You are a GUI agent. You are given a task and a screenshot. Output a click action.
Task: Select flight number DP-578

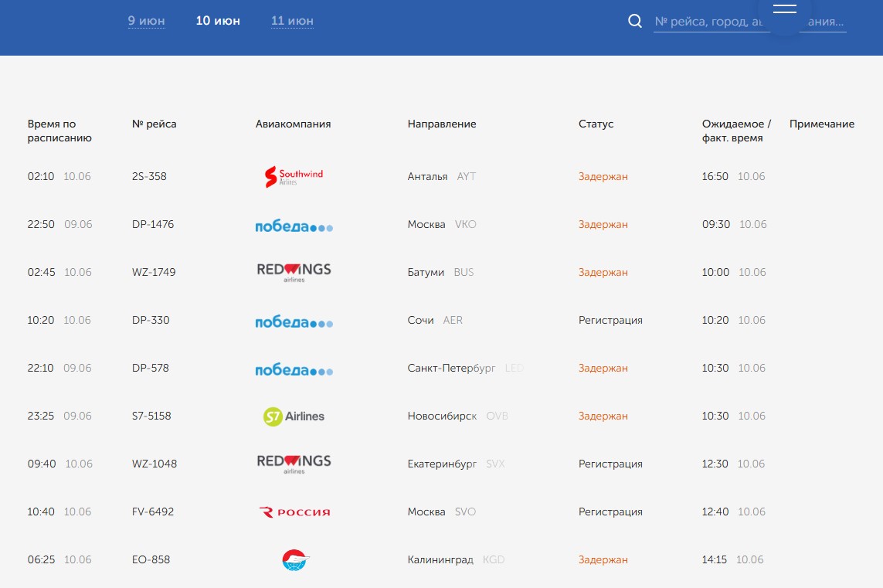151,368
